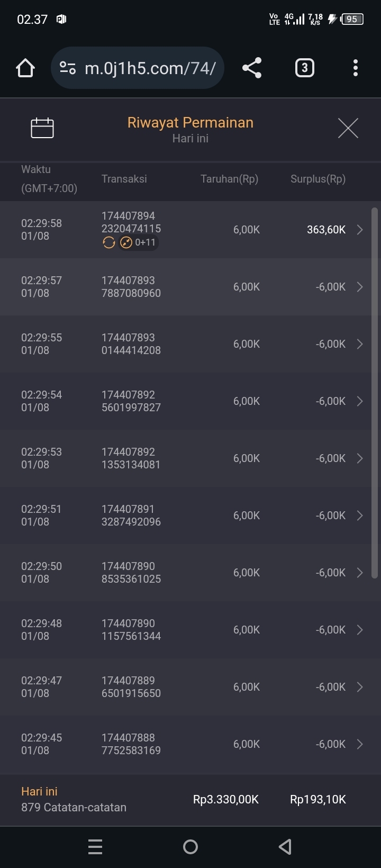Tap the share icon in the browser bar
The width and height of the screenshot is (381, 868).
pyautogui.click(x=252, y=68)
